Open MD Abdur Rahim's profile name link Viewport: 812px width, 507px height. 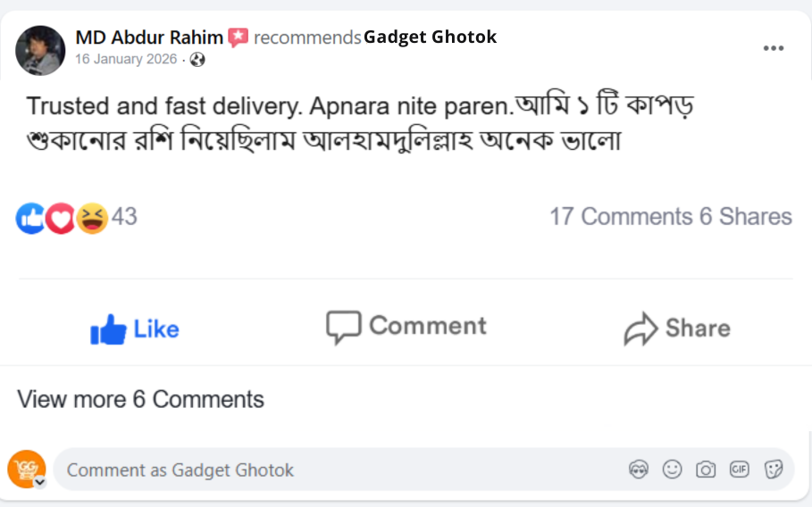pos(149,37)
